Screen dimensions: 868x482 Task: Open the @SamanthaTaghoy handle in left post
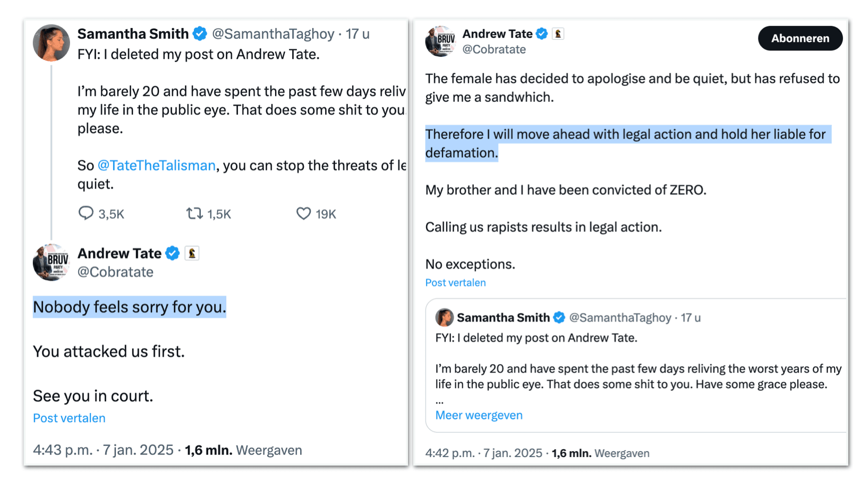coord(273,34)
